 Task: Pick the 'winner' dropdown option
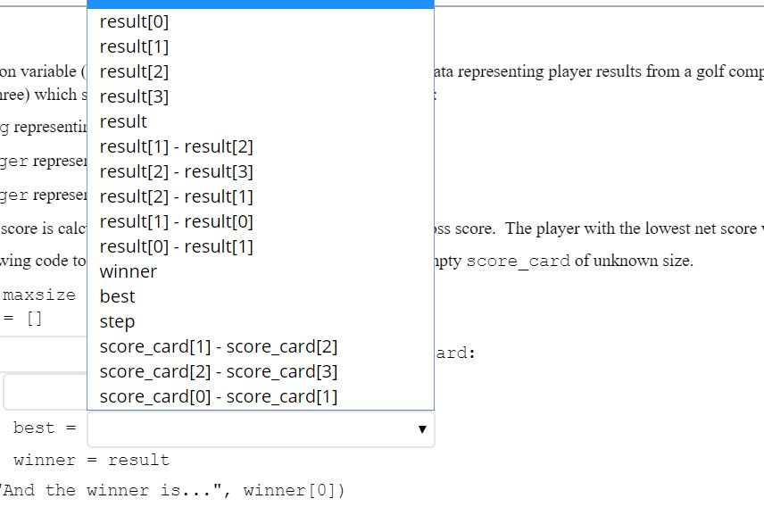point(261,271)
